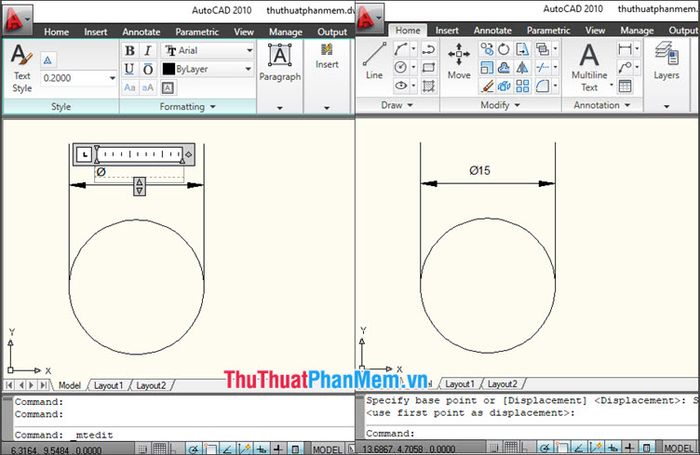Pick the Erase tool icon
Screen dimensions: 700x455
click(487, 86)
